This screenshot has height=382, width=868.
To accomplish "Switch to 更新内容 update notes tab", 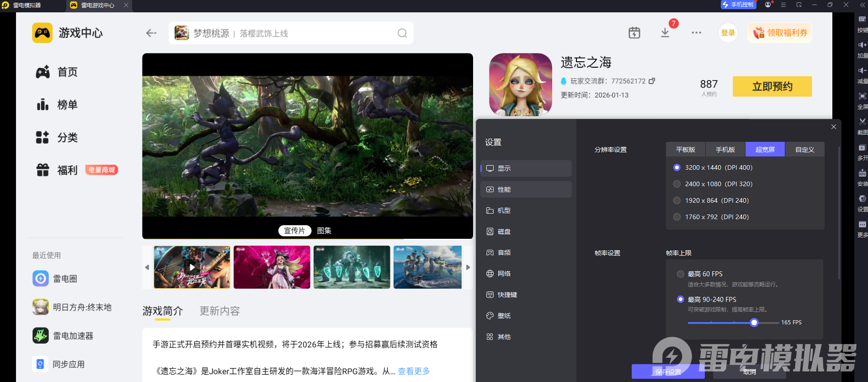I will (x=219, y=311).
